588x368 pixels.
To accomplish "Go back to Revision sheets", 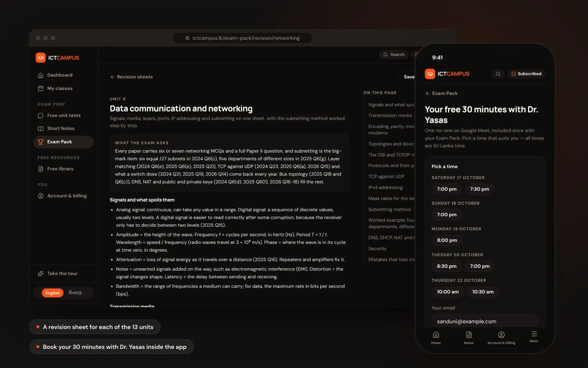I will [x=131, y=77].
